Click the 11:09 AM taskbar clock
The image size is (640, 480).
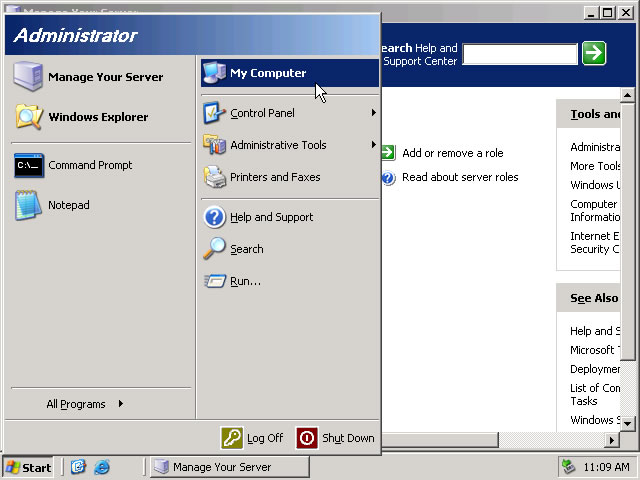pyautogui.click(x=606, y=467)
